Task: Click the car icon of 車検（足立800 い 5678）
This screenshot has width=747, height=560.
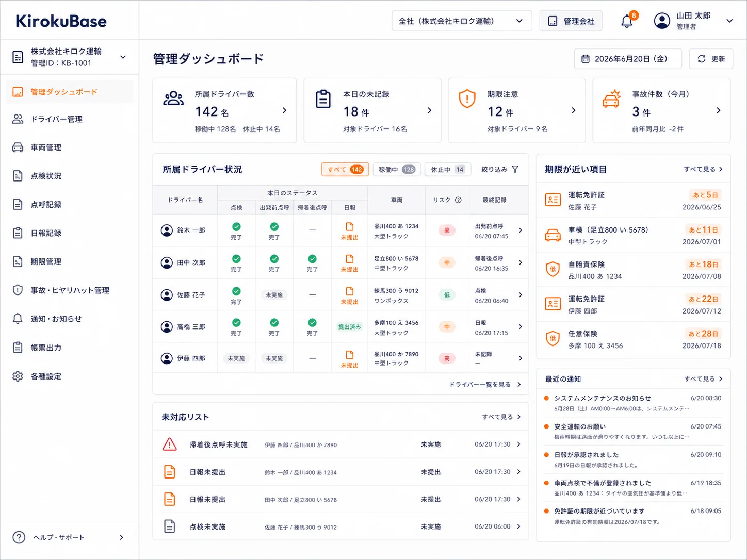Action: coord(553,235)
